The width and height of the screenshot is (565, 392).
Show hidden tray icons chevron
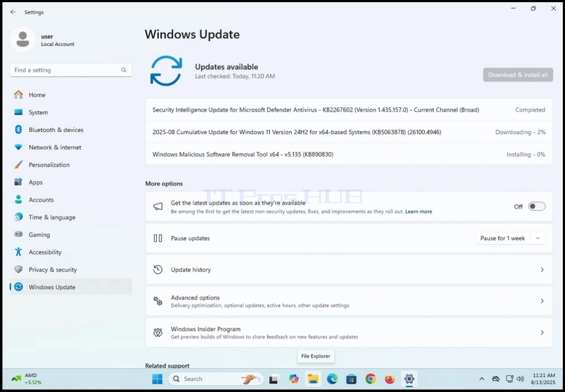pos(481,379)
